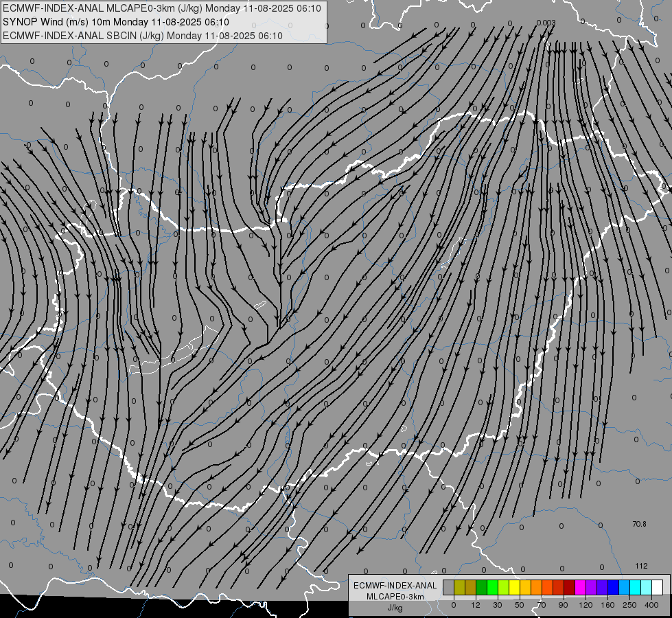Click the 'ECMWF-INDEX-ANAL SBCIN (J/kg)' title line

(x=143, y=36)
